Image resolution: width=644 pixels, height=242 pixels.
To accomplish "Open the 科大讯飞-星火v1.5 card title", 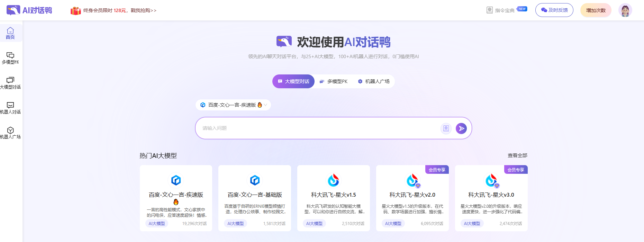I will (x=334, y=195).
